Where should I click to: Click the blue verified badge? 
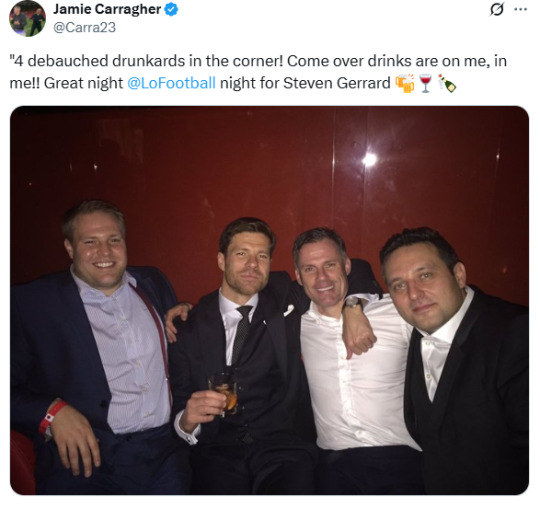[x=171, y=9]
